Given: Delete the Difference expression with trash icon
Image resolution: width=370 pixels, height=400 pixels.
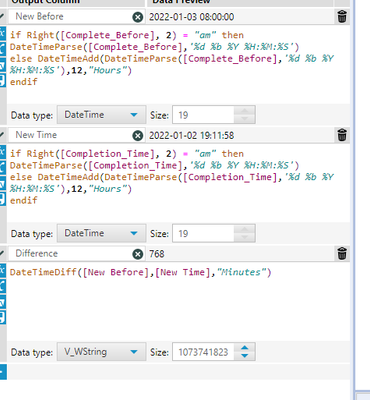Looking at the screenshot, I should click(342, 254).
